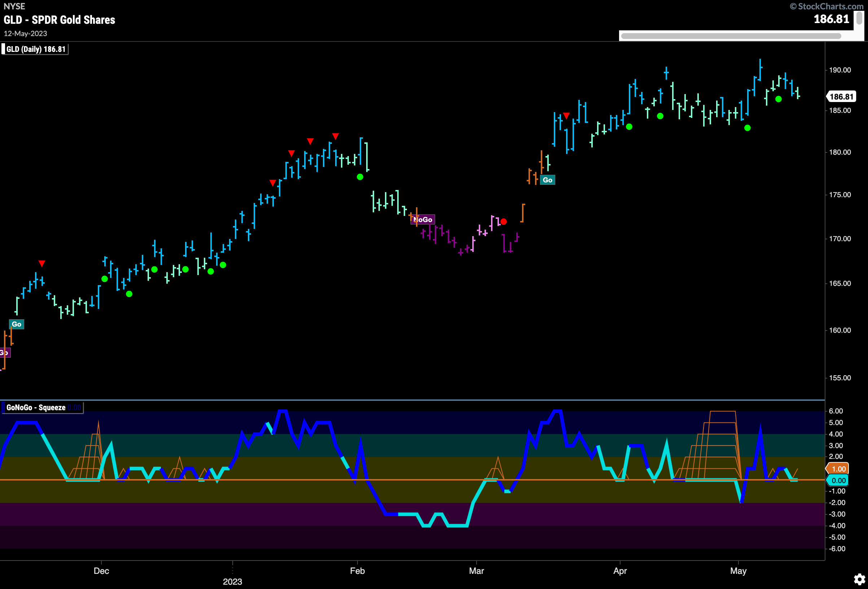Image resolution: width=868 pixels, height=589 pixels.
Task: Click the 165.00 price axis label
Action: point(840,284)
